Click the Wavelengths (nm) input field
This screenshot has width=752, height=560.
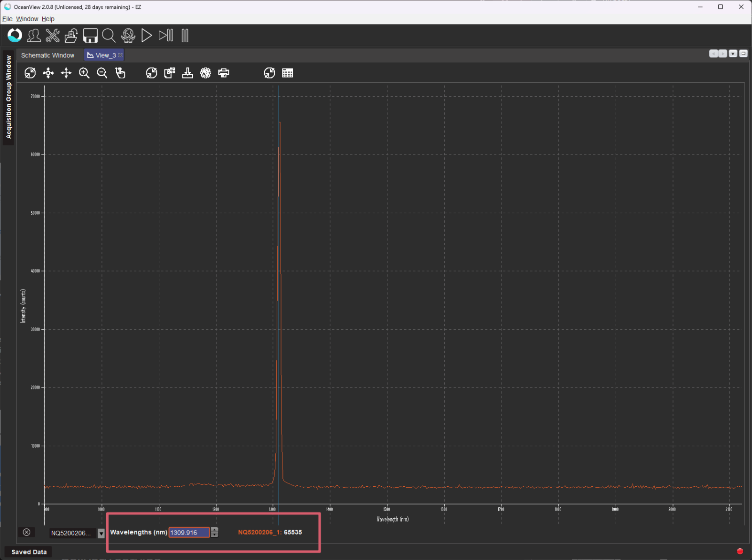pos(188,532)
